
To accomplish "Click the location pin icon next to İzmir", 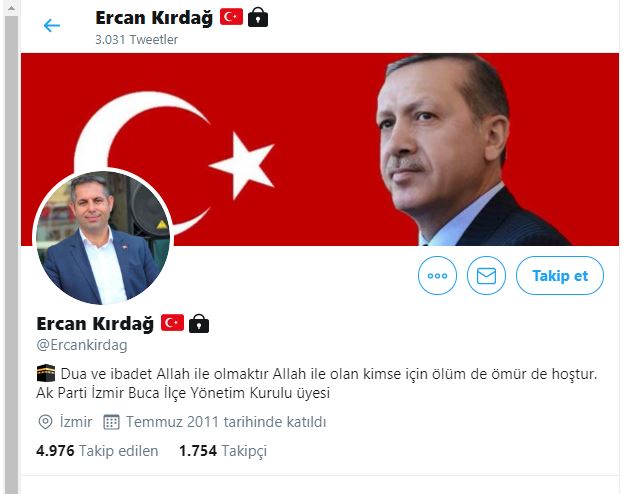I will pyautogui.click(x=45, y=422).
